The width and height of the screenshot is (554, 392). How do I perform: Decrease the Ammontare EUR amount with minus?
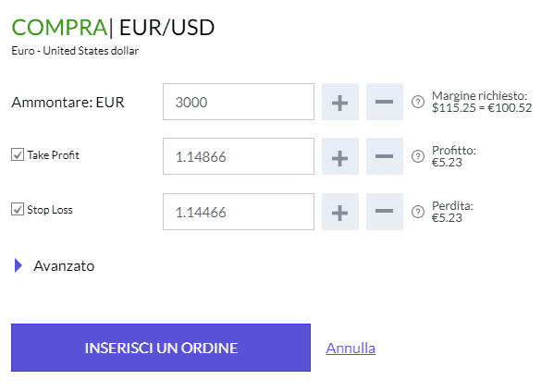[385, 102]
